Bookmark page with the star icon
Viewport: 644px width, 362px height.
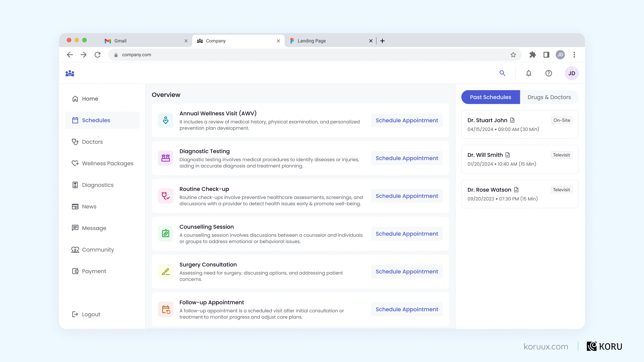(513, 55)
